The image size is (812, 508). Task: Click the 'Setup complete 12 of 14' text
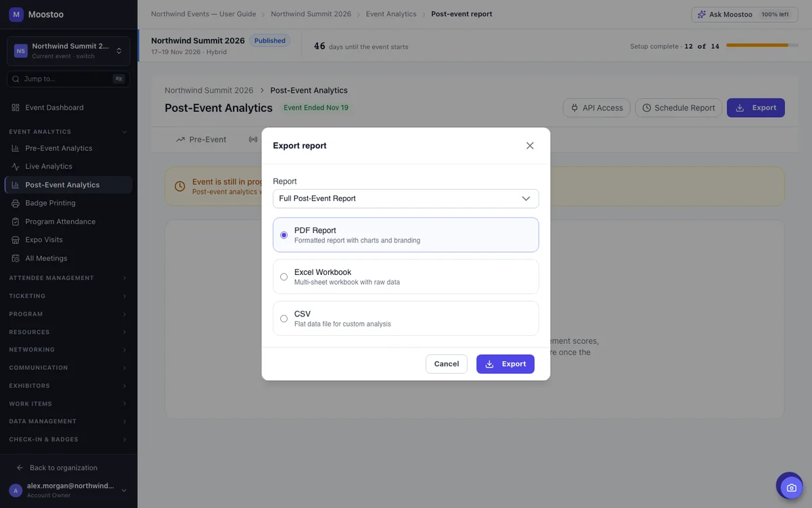[x=675, y=46]
